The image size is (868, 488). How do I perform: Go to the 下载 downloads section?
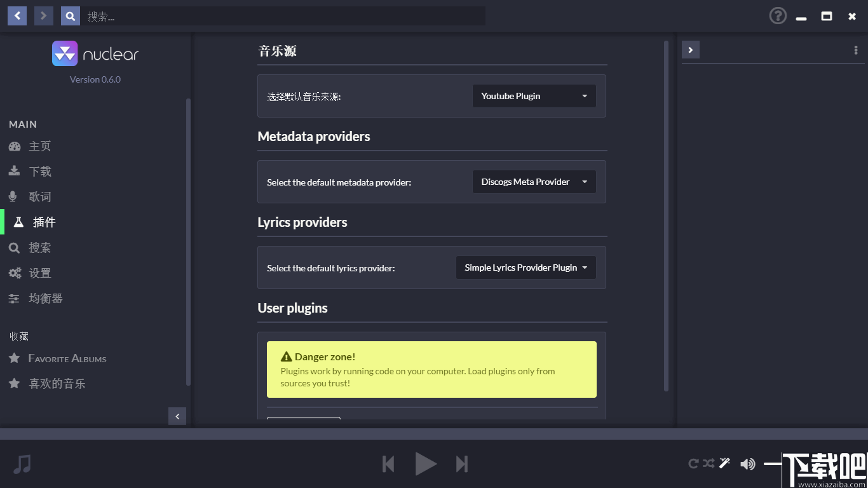[39, 171]
